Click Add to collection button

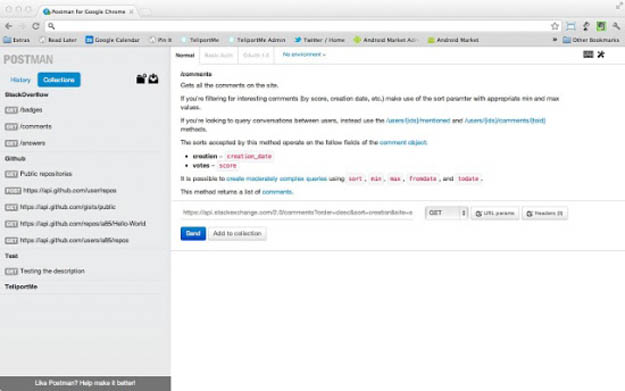pyautogui.click(x=237, y=233)
